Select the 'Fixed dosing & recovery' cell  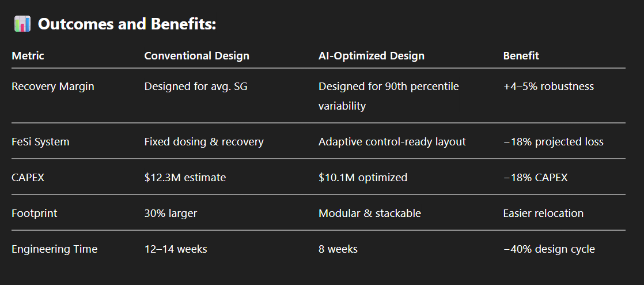(204, 142)
